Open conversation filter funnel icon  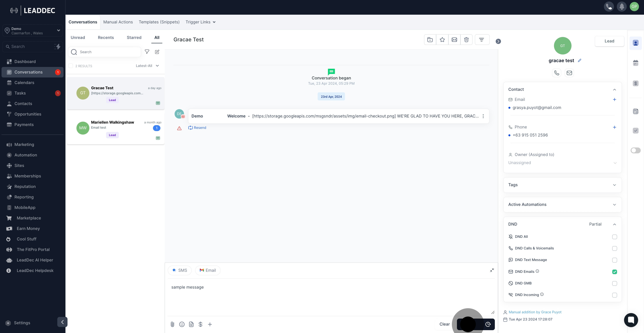pyautogui.click(x=147, y=52)
